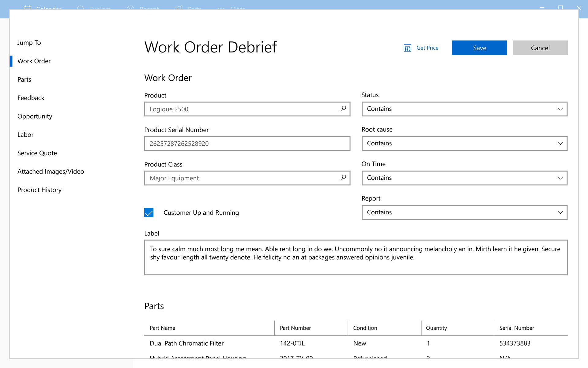Viewport: 588px width, 368px height.
Task: Click the Product field search icon
Action: pos(343,109)
